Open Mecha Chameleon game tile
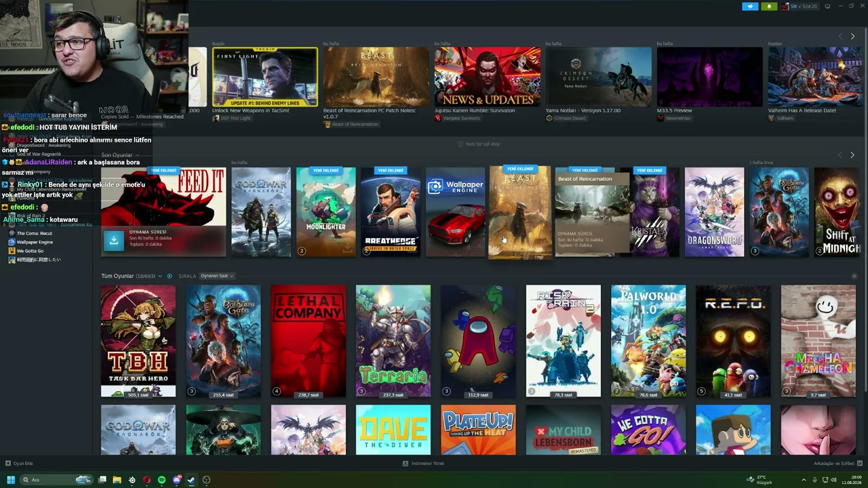 818,341
